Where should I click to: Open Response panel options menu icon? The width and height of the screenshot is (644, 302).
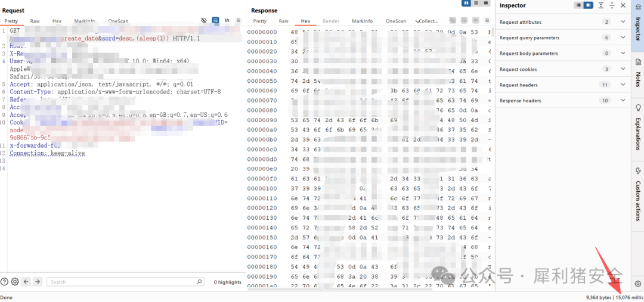487,20
